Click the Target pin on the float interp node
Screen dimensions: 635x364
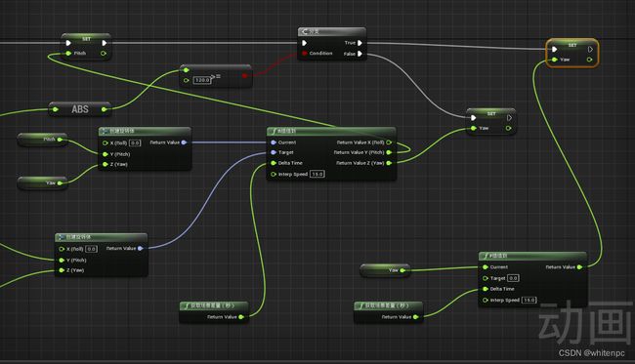point(486,278)
